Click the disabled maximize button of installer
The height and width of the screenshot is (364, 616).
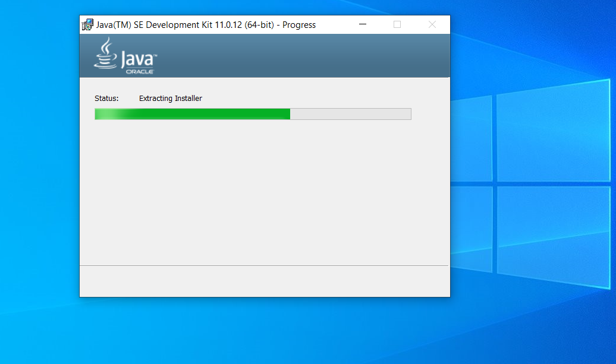(397, 24)
